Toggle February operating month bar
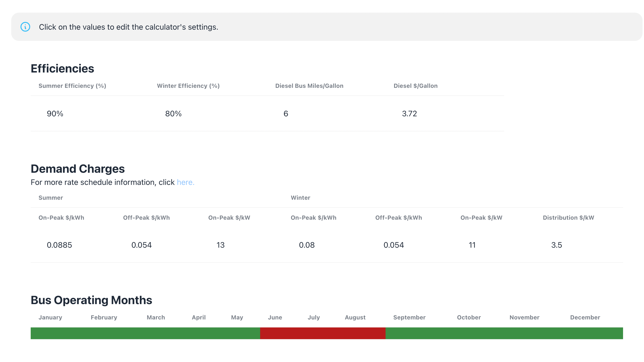This screenshot has height=362, width=644. click(111, 333)
